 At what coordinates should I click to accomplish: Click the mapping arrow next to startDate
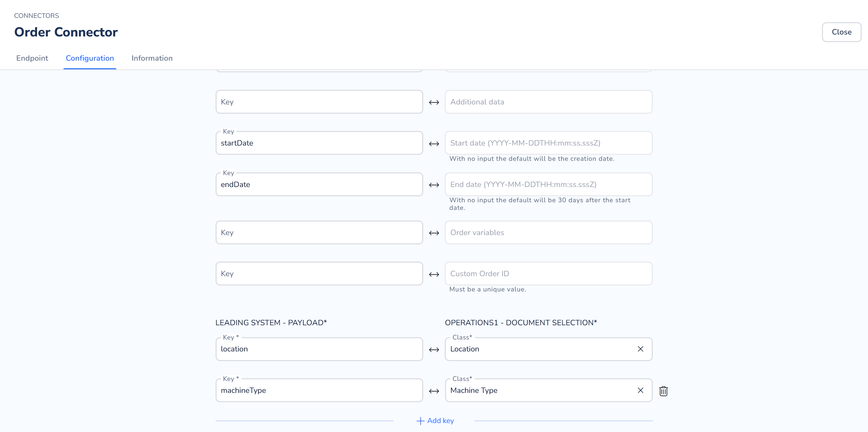pyautogui.click(x=434, y=144)
